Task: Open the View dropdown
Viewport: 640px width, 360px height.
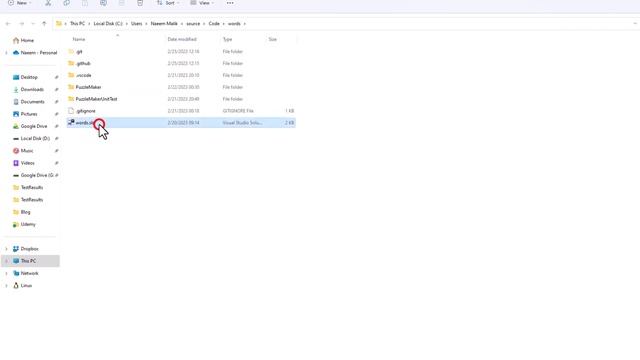Action: 202,3
